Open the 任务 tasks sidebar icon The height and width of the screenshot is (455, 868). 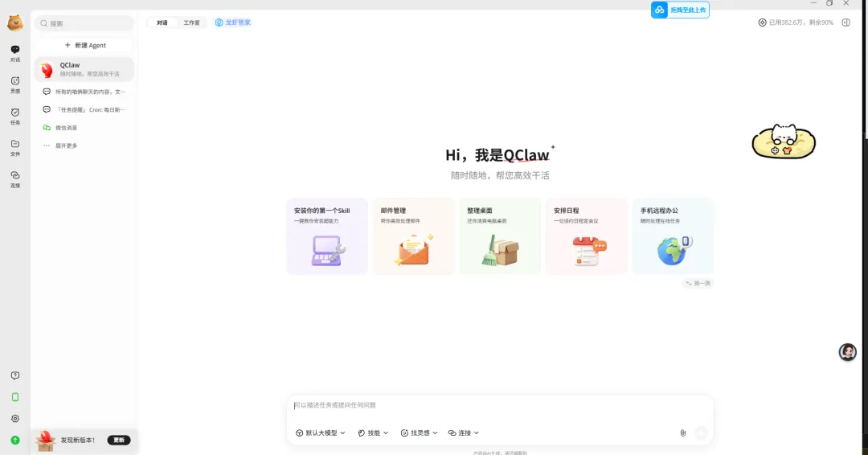(x=15, y=117)
